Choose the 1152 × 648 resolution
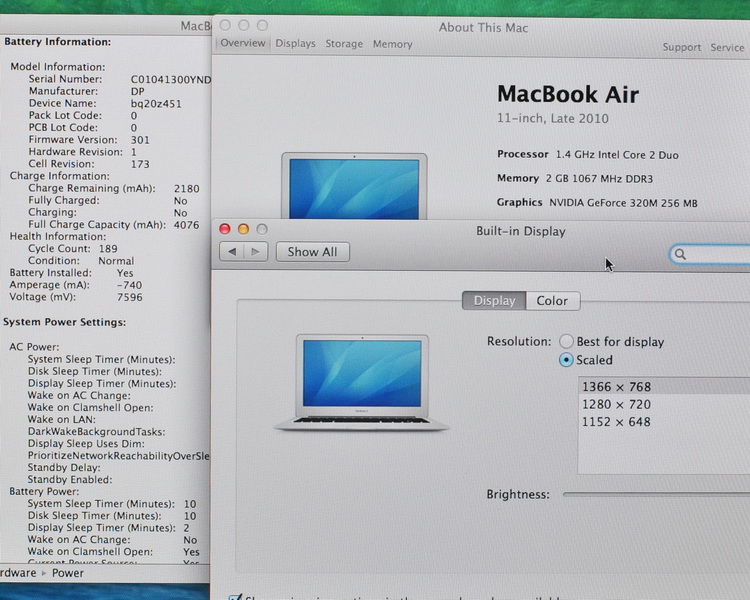 [x=664, y=422]
